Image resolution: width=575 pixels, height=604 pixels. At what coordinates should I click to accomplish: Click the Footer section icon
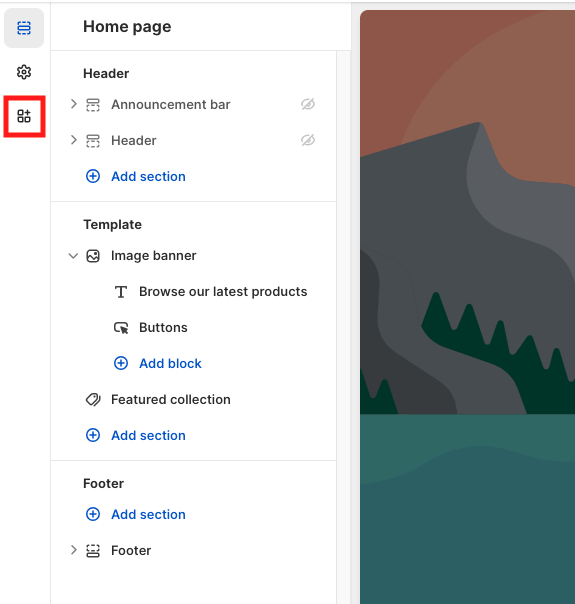point(93,551)
